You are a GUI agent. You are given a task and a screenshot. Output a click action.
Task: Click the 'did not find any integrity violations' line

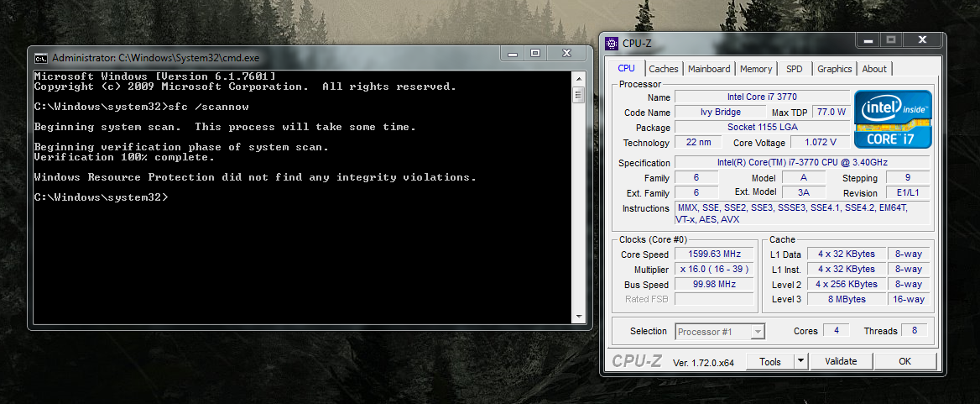click(255, 177)
